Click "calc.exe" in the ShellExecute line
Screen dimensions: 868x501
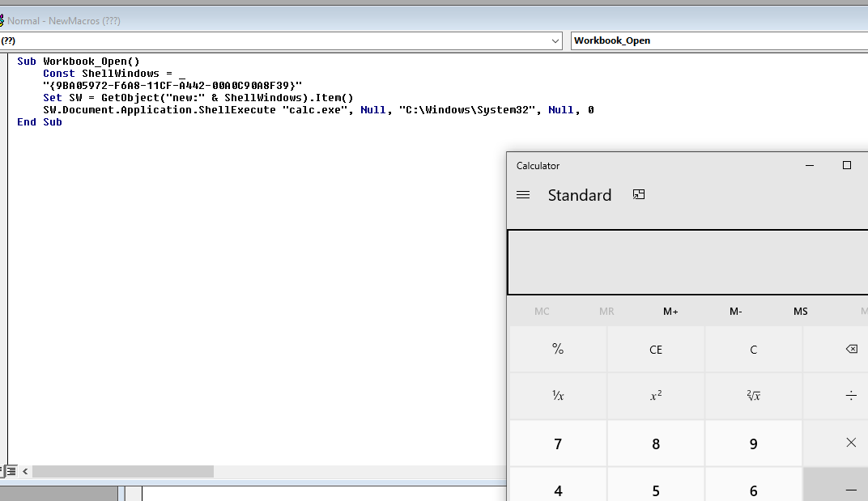tap(315, 109)
